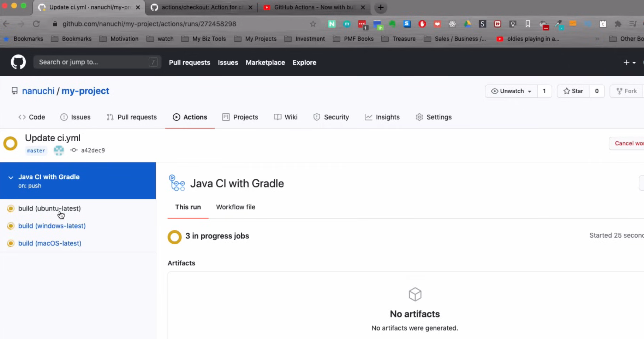The width and height of the screenshot is (644, 339).
Task: Open new tab with plus button
Action: 381,7
